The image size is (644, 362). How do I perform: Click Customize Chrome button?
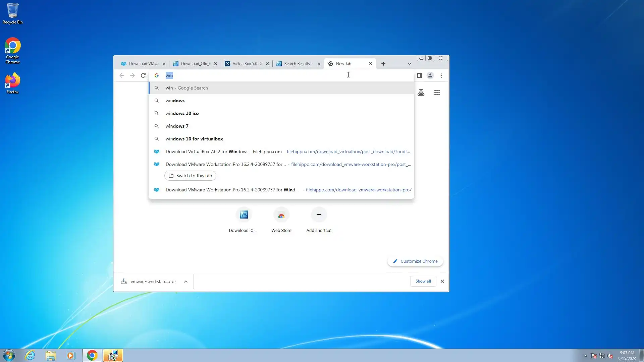click(x=415, y=261)
